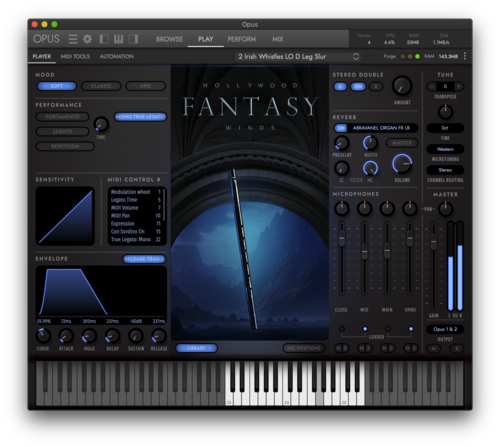Enable Legato performance mode
The image size is (500, 447).
(62, 131)
